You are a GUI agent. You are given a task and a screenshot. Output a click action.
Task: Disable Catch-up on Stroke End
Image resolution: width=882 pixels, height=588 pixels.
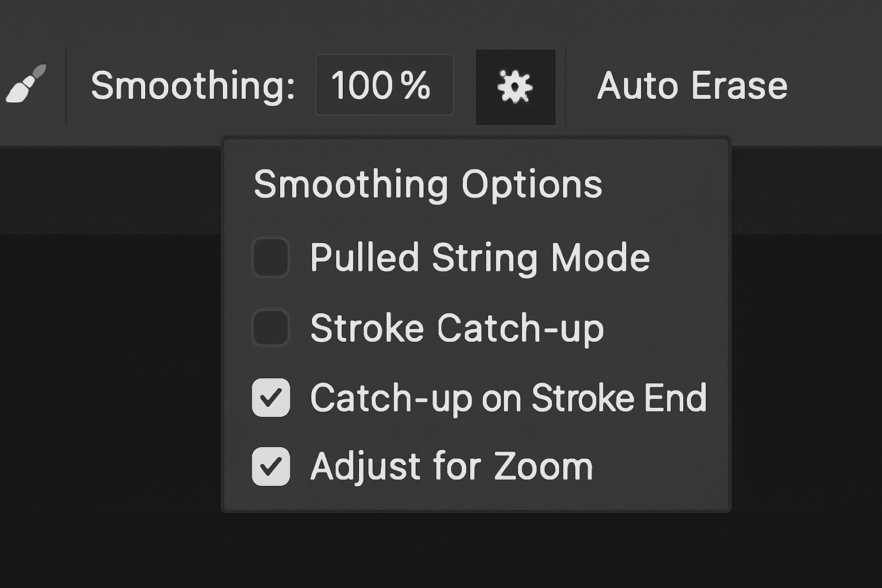coord(270,397)
